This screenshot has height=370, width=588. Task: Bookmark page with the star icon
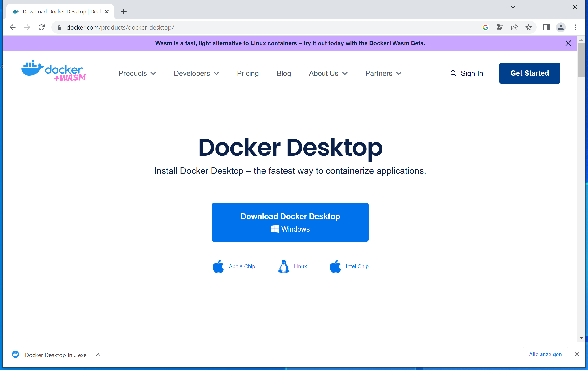point(529,27)
